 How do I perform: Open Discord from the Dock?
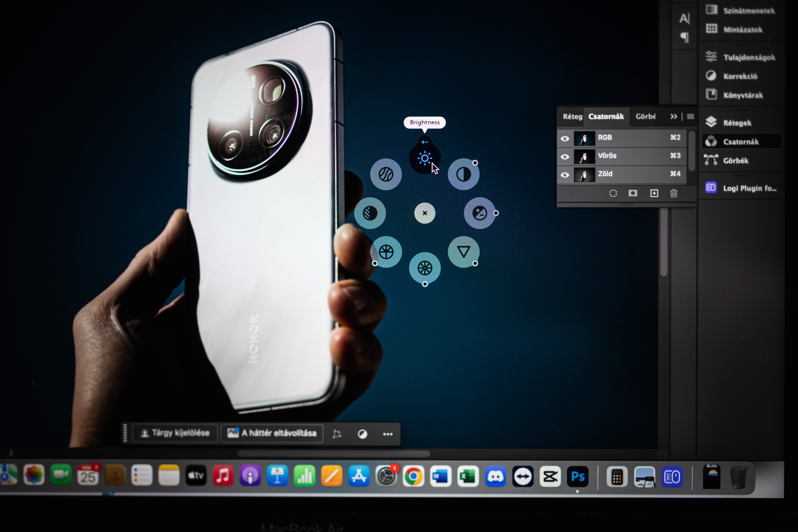tap(495, 476)
